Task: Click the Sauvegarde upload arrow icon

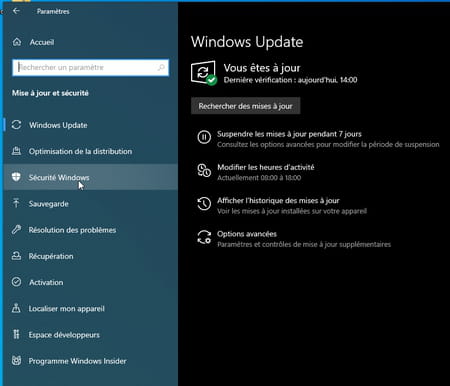Action: click(x=16, y=203)
